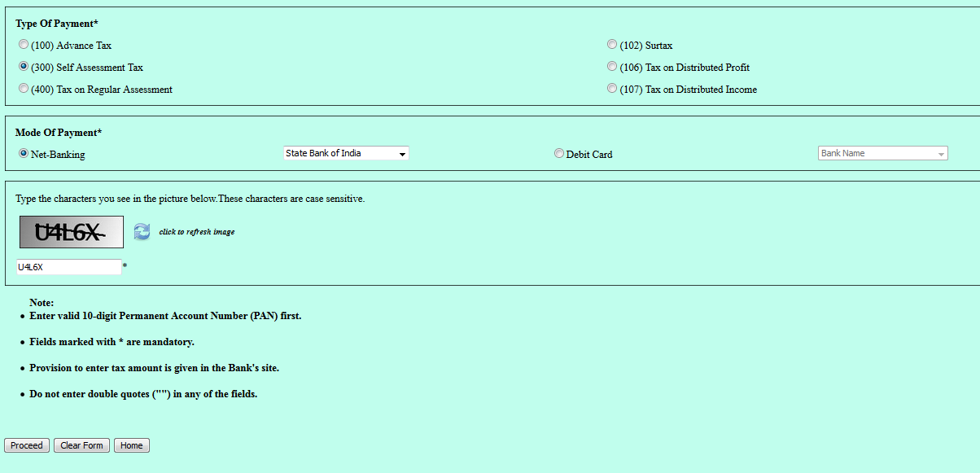Screen dimensions: 980x473
Task: Click the 'Type Of Payment*' heading
Action: click(x=57, y=24)
